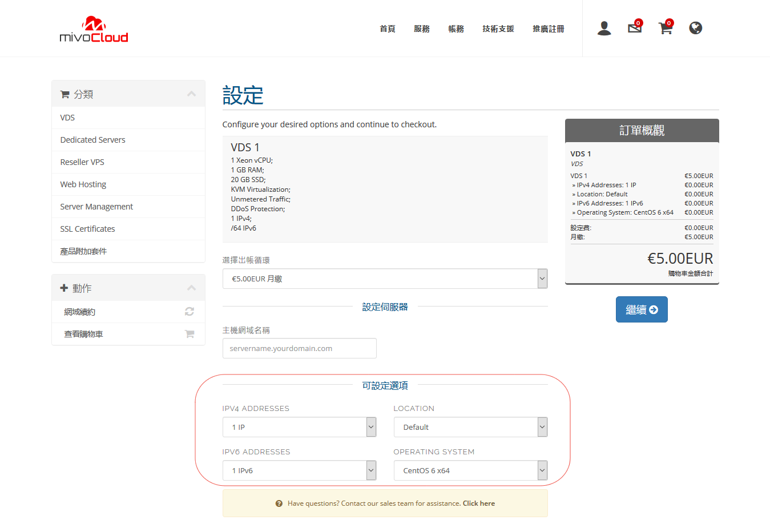
Task: Focus the hostname input field
Action: pyautogui.click(x=299, y=348)
